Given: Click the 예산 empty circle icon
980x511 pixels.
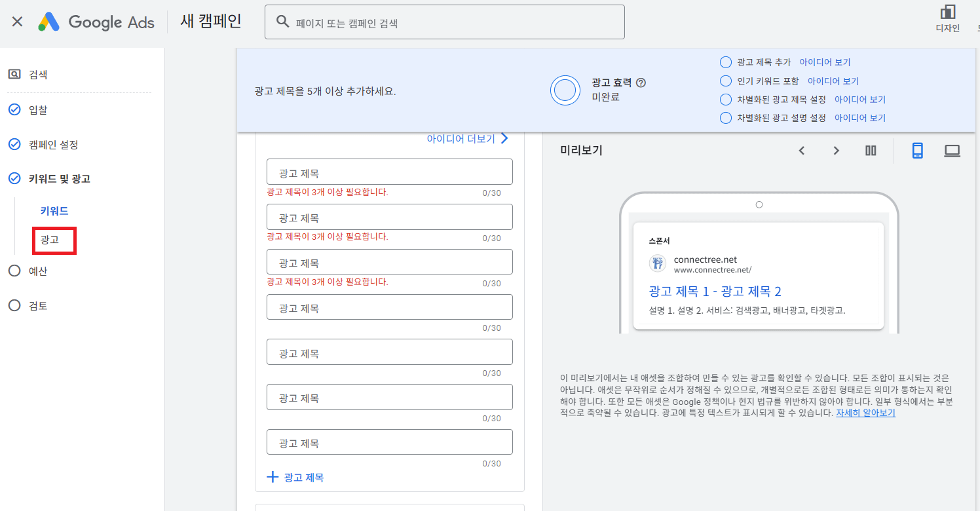Looking at the screenshot, I should [14, 271].
